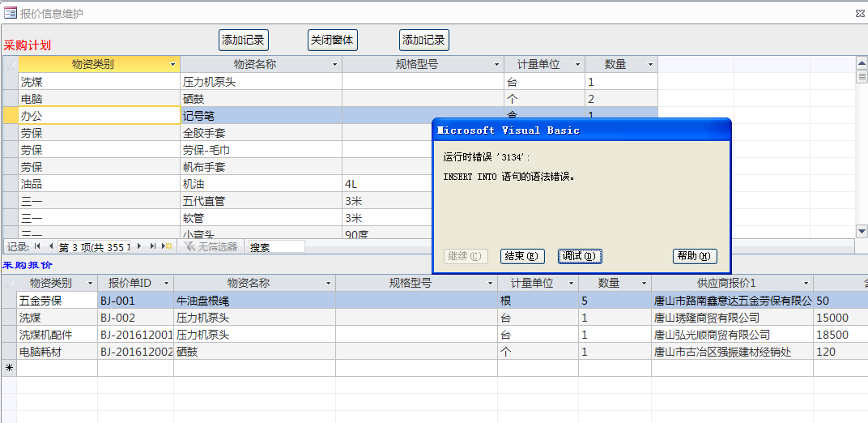Open 报价单ID column dropdown in lower grid
Screen dimensions: 868x423
(x=167, y=283)
